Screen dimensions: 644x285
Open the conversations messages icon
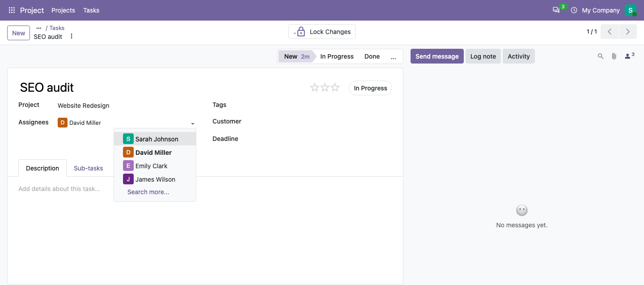coord(556,10)
